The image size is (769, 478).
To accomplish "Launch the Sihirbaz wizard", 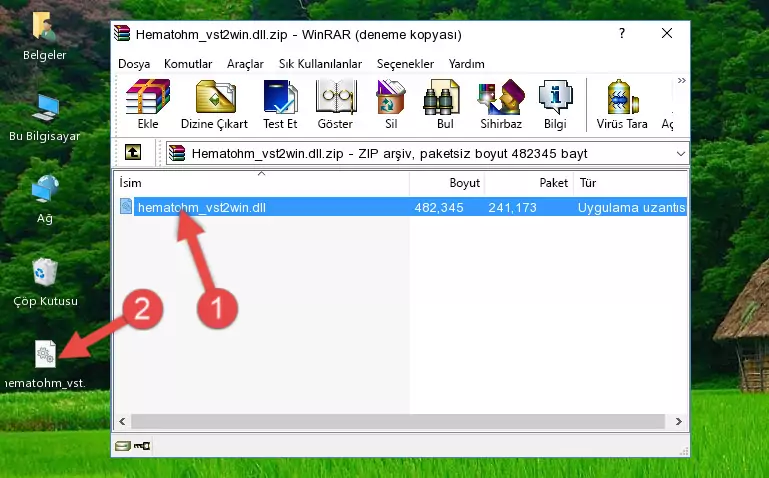I will coord(501,104).
